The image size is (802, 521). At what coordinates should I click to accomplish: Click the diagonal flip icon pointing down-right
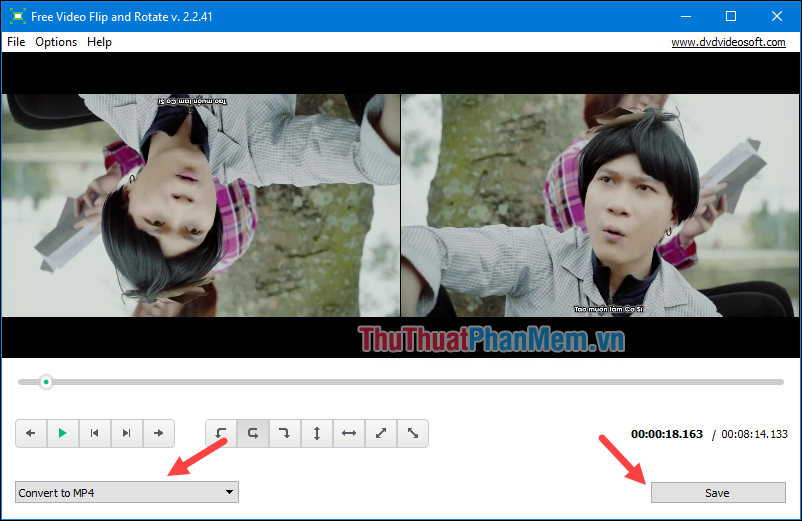(x=413, y=433)
